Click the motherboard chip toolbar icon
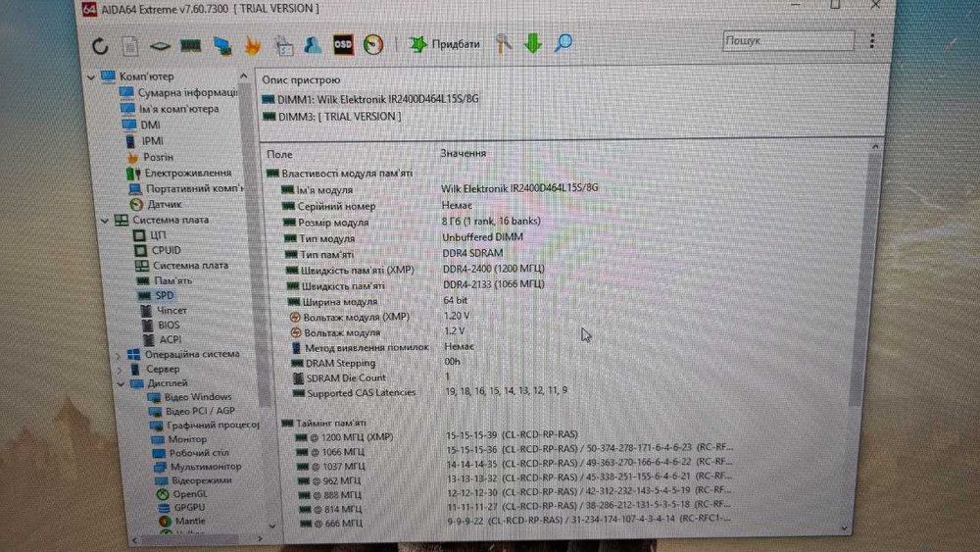 pos(160,46)
